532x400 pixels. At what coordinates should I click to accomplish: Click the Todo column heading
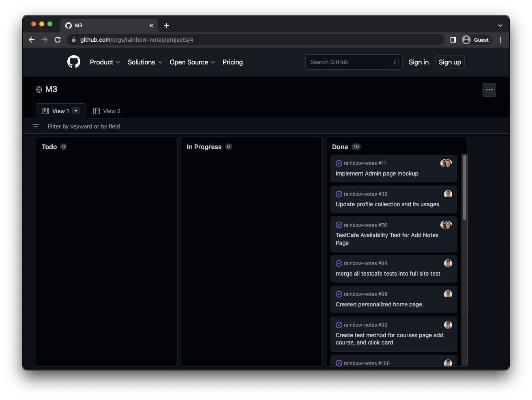(x=49, y=147)
